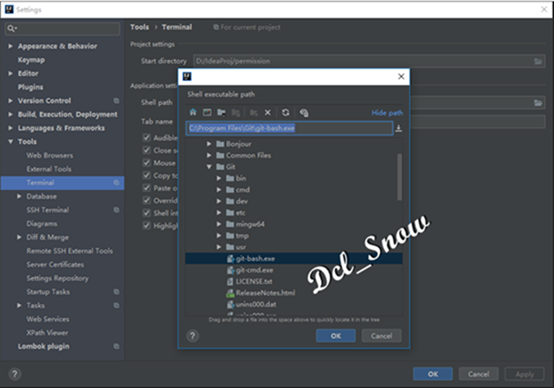The image size is (554, 388).
Task: Select Diagrams under Tools
Action: tap(42, 224)
